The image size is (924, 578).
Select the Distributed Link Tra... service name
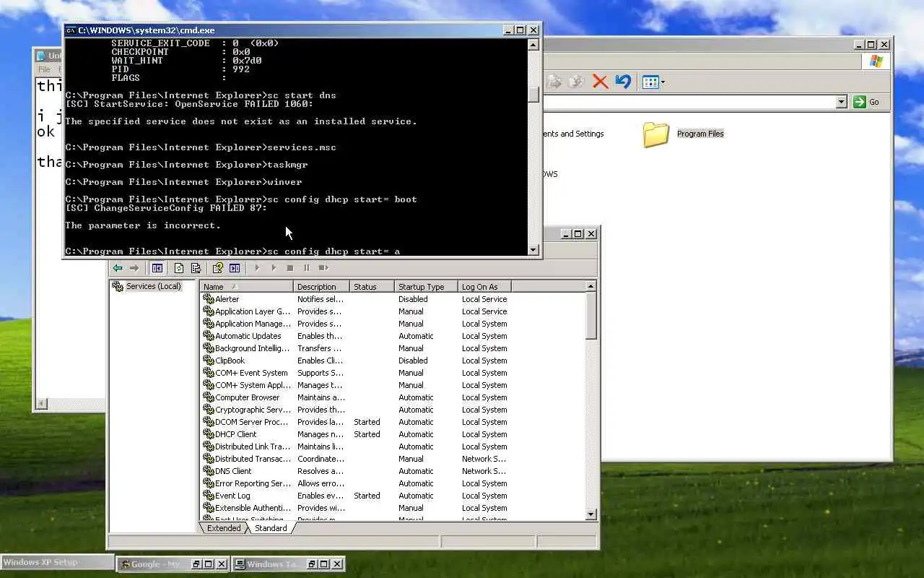coord(253,447)
